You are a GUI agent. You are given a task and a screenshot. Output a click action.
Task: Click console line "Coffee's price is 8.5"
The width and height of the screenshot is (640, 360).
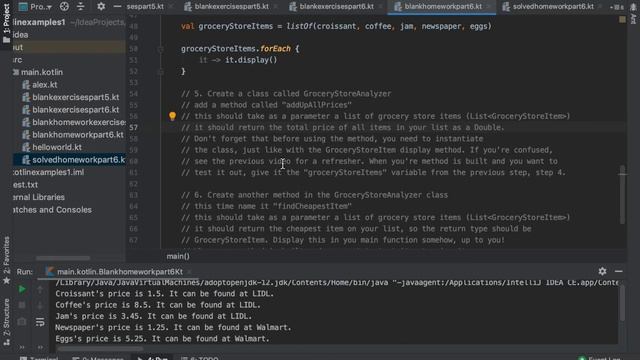158,305
